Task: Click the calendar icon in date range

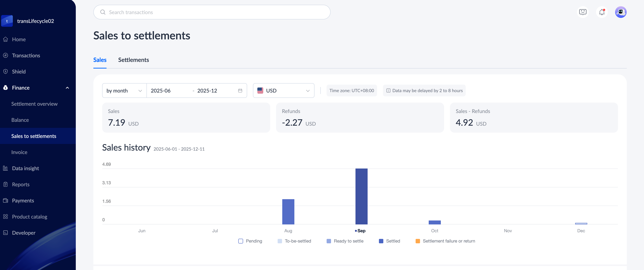Action: [x=240, y=91]
